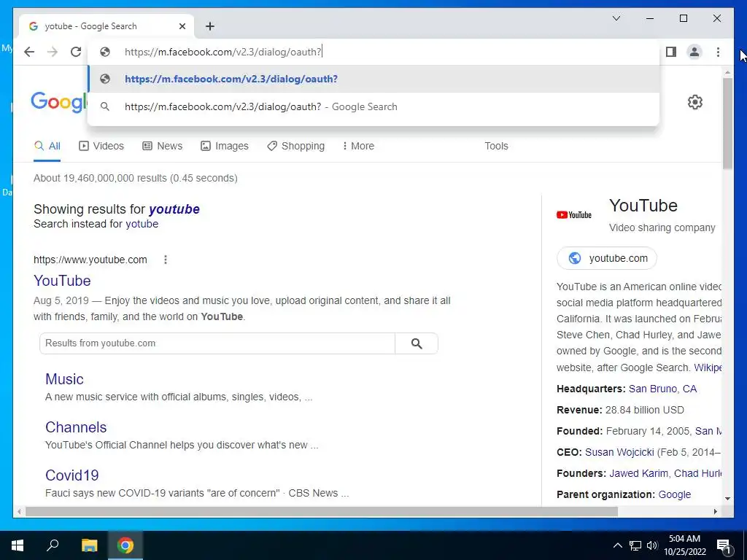
Task: Click the scroll-right arrow of horizontal scrollbar
Action: pos(715,511)
